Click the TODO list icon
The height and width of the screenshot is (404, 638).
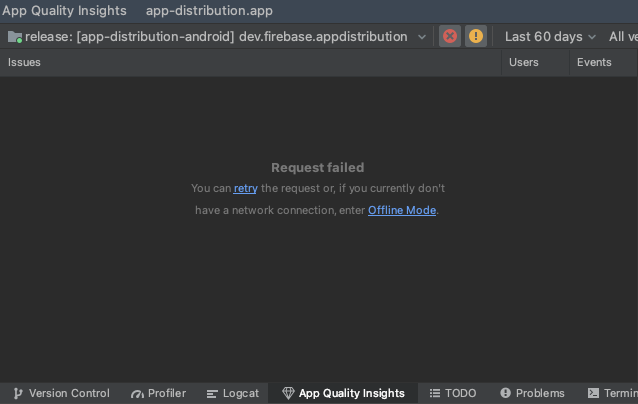tap(434, 393)
